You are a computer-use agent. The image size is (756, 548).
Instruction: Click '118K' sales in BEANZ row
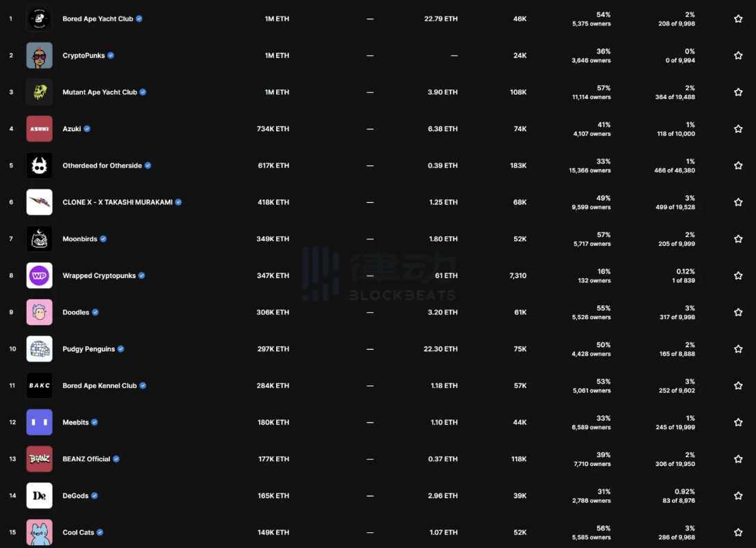pos(519,459)
